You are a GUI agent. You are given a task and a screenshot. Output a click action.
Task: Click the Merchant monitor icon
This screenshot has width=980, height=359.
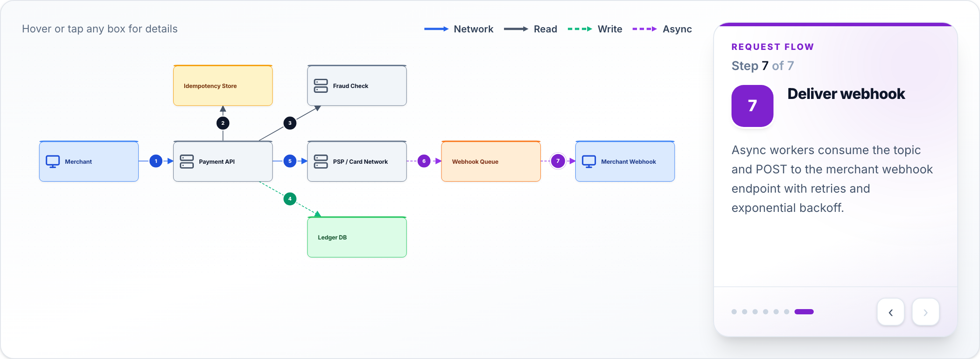pyautogui.click(x=53, y=162)
